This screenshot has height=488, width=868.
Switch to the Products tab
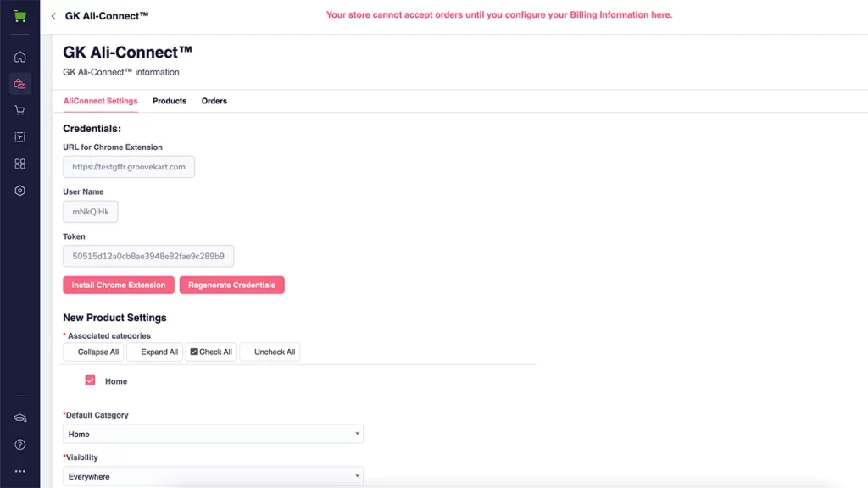pyautogui.click(x=170, y=101)
